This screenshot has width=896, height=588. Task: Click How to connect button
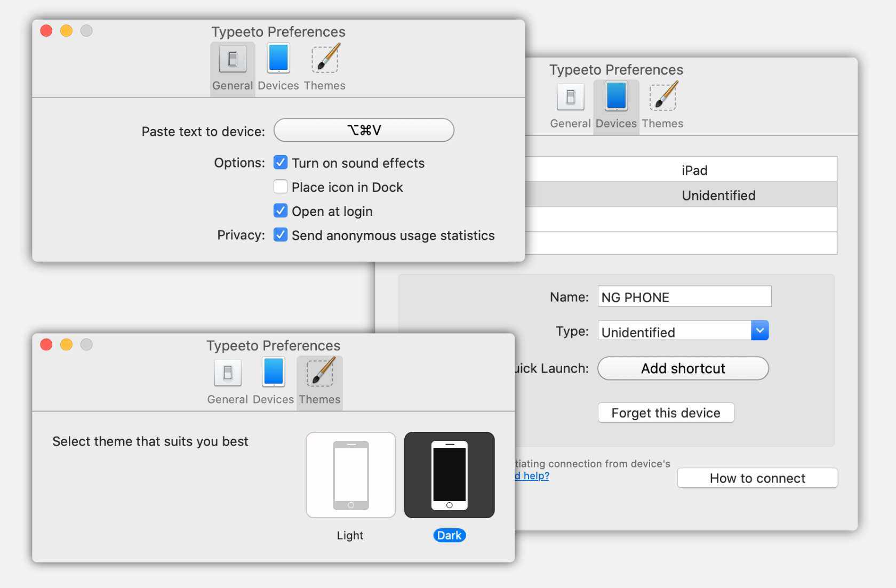pos(757,478)
